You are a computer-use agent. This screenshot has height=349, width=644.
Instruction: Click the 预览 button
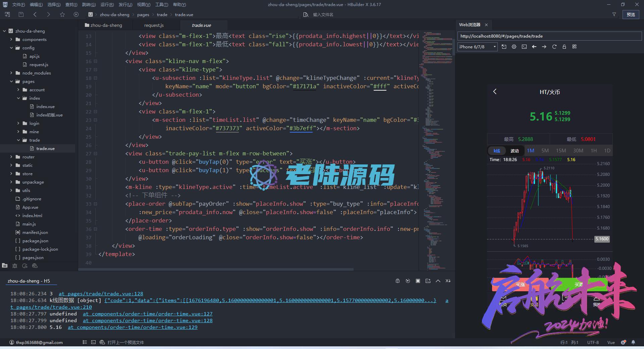(631, 14)
